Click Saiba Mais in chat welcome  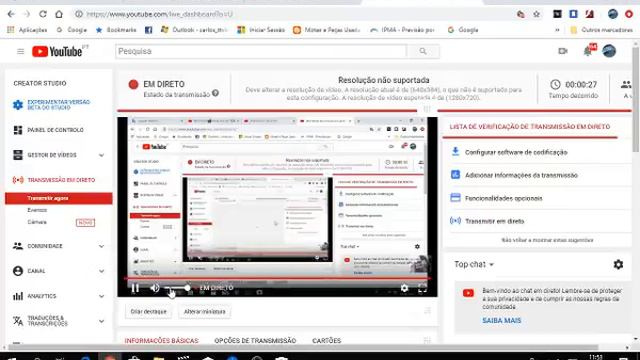pos(502,321)
